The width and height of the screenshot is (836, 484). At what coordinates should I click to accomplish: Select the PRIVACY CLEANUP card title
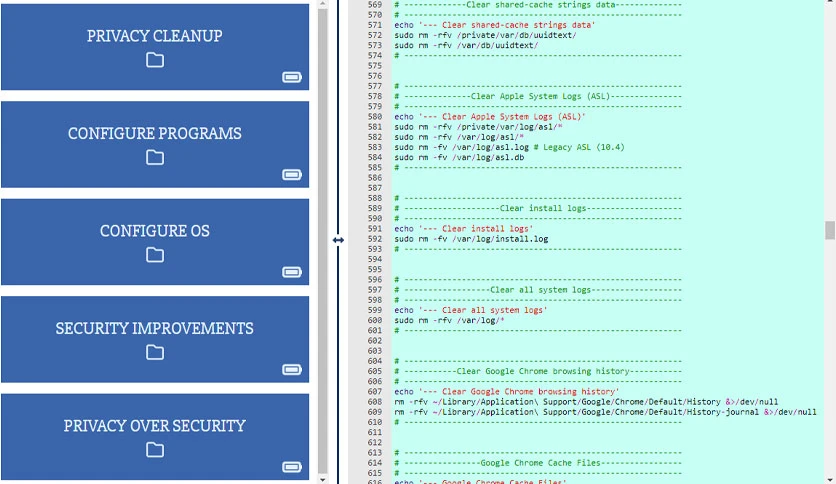pos(155,36)
